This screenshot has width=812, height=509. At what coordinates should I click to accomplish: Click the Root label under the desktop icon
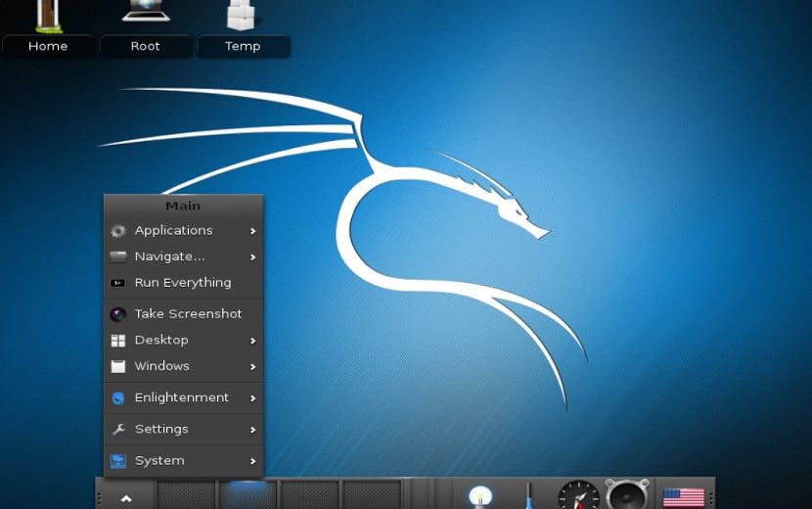(145, 46)
